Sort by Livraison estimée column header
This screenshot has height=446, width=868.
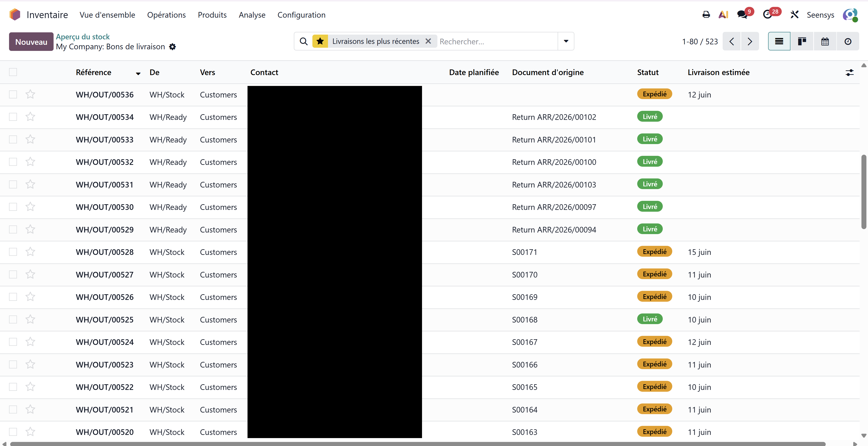[718, 72]
